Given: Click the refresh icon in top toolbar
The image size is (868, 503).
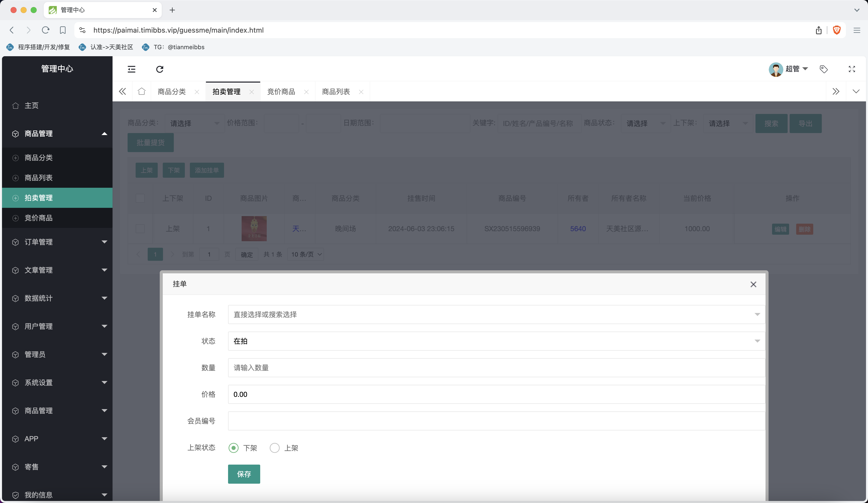Looking at the screenshot, I should pyautogui.click(x=159, y=69).
